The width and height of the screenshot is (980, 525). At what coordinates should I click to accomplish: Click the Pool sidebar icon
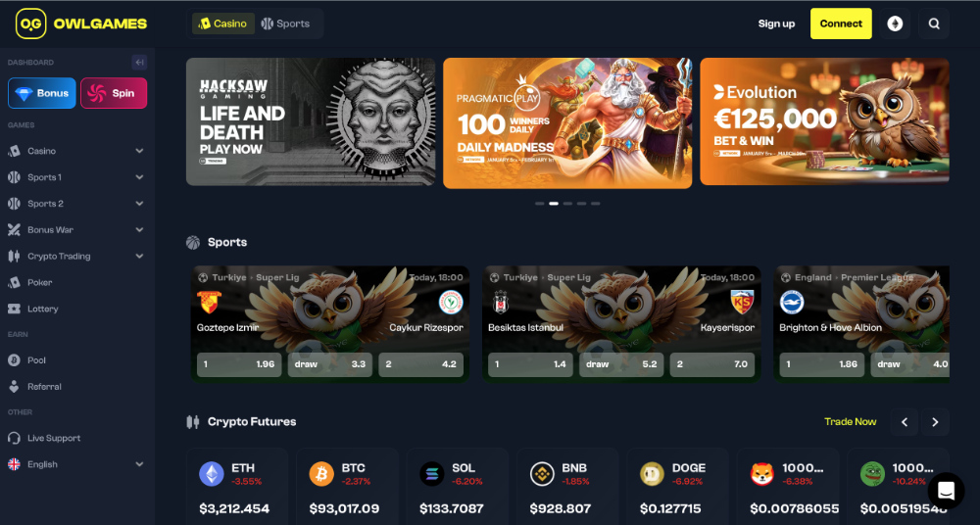[x=14, y=360]
